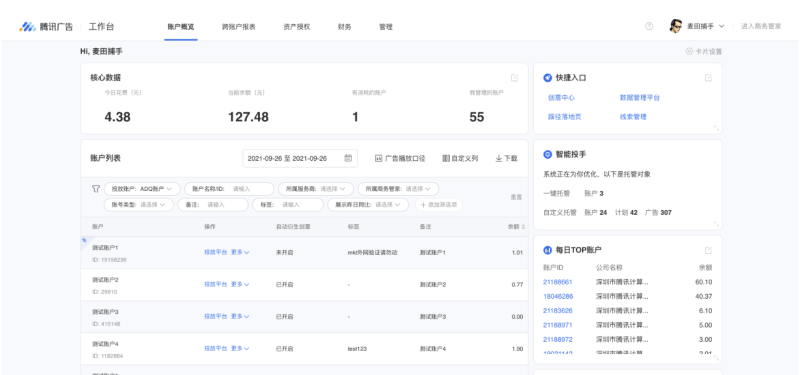Image resolution: width=800 pixels, height=375 pixels.
Task: Open account ID 21188661
Action: pos(558,282)
